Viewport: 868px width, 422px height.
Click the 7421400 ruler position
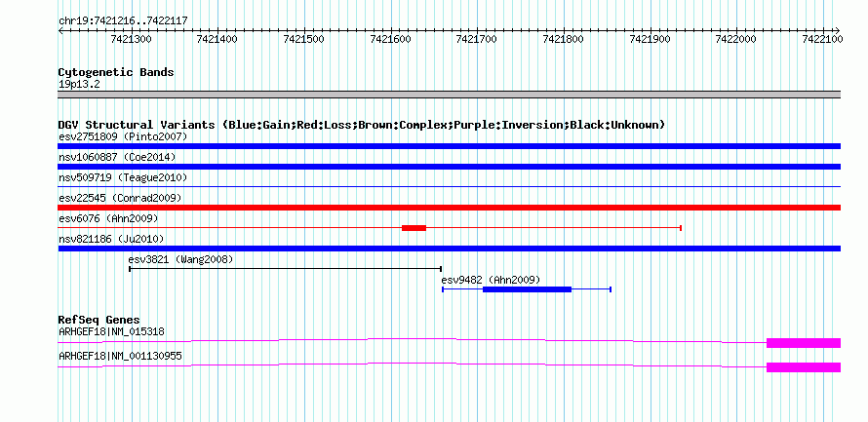(x=217, y=40)
